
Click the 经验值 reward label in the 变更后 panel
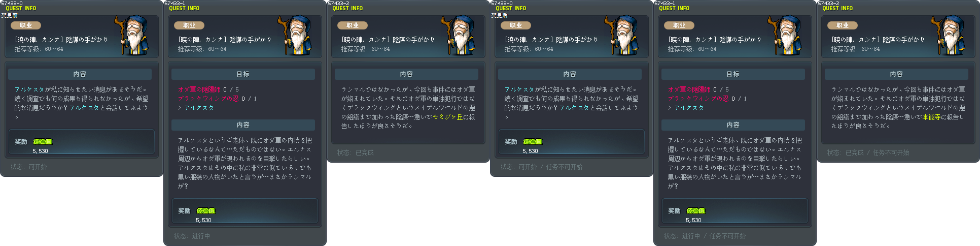(533, 142)
